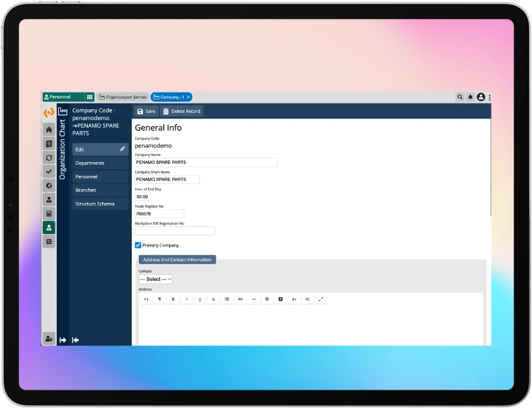Viewport: 532px width, 408px height.
Task: Click the globe icon in sidebar
Action: [x=49, y=185]
